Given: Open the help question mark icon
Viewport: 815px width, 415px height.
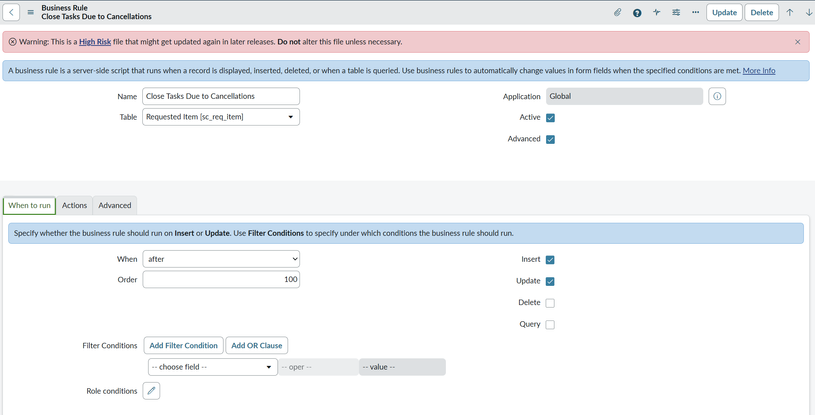Looking at the screenshot, I should click(x=637, y=13).
